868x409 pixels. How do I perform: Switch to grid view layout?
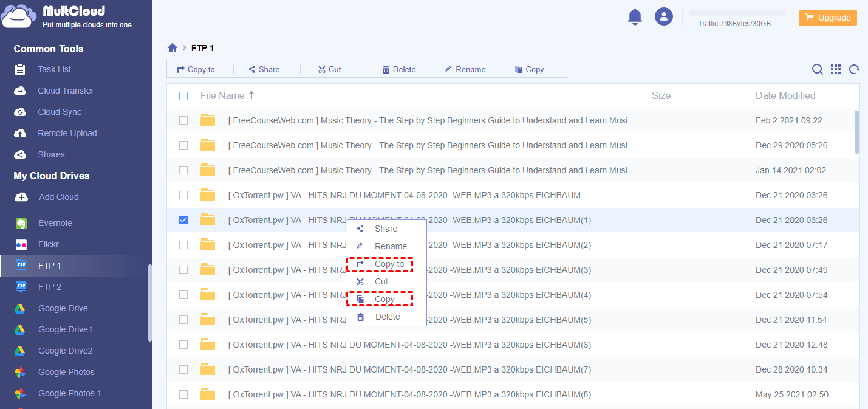(x=836, y=69)
